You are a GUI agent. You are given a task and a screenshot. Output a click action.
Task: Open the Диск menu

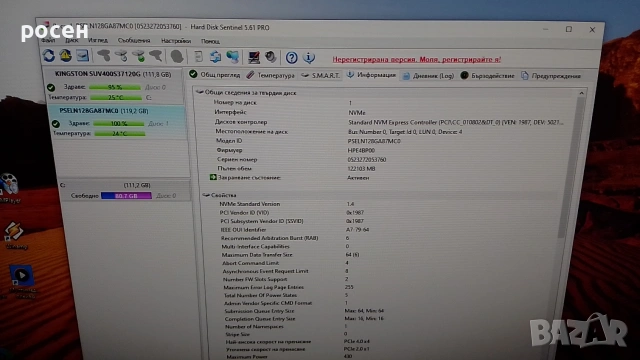click(71, 40)
